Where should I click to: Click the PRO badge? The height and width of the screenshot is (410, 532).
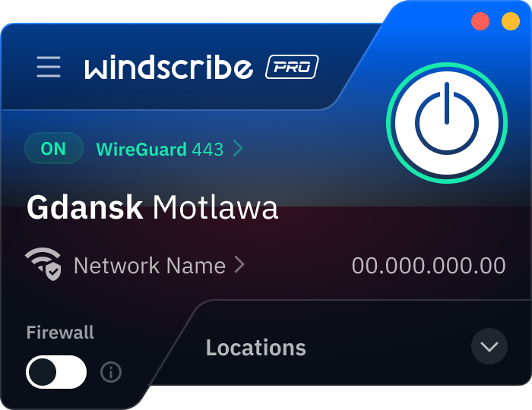[292, 67]
